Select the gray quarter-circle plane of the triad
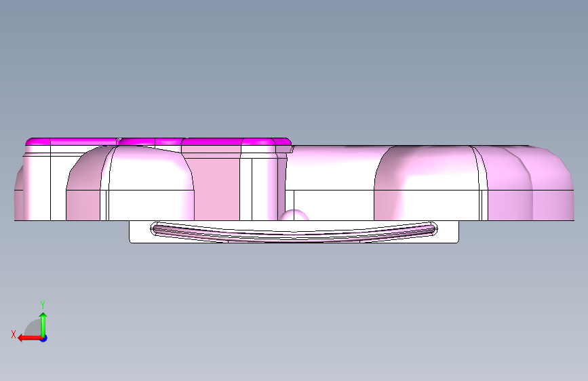 click(34, 327)
